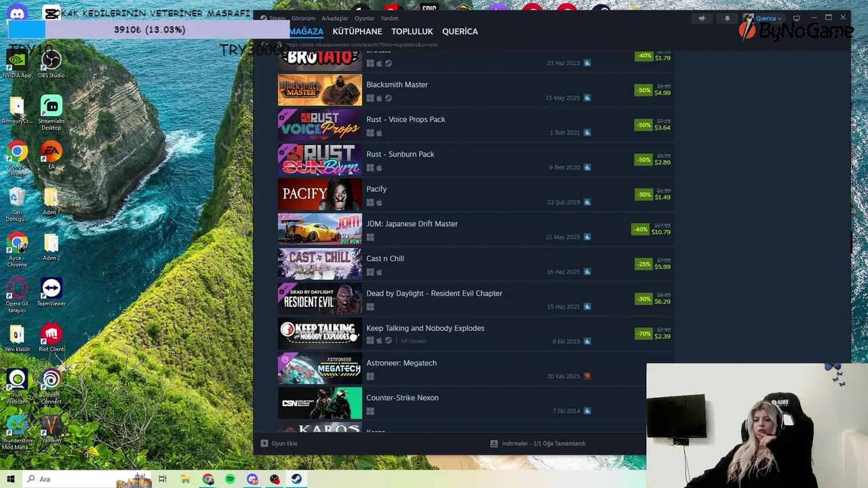
Task: Open OBS Studio desktop shortcut
Action: pos(51,64)
